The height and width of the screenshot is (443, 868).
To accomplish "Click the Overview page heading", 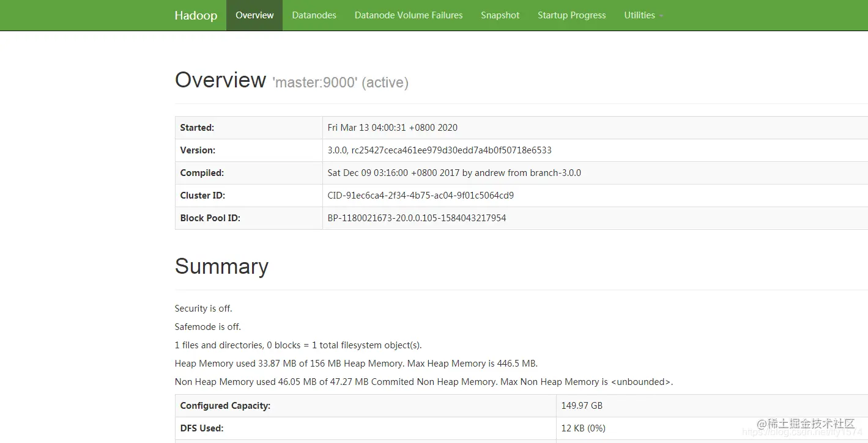I will coord(220,80).
